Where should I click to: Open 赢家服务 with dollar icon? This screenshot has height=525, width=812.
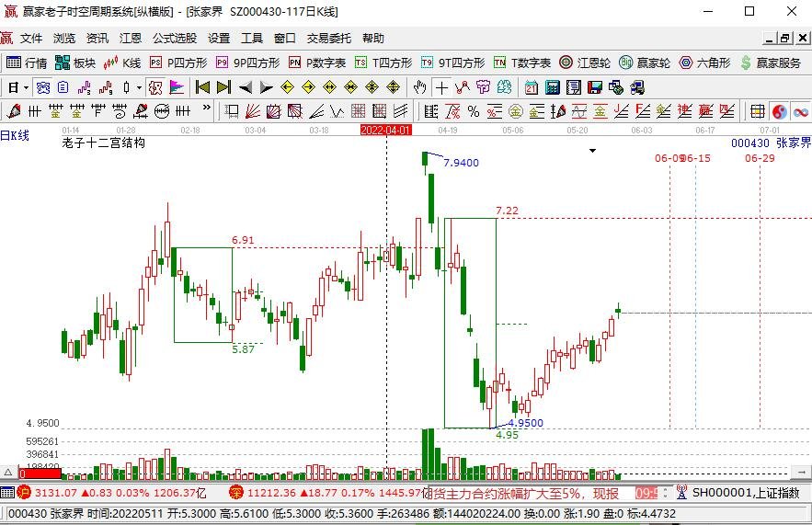(x=772, y=63)
